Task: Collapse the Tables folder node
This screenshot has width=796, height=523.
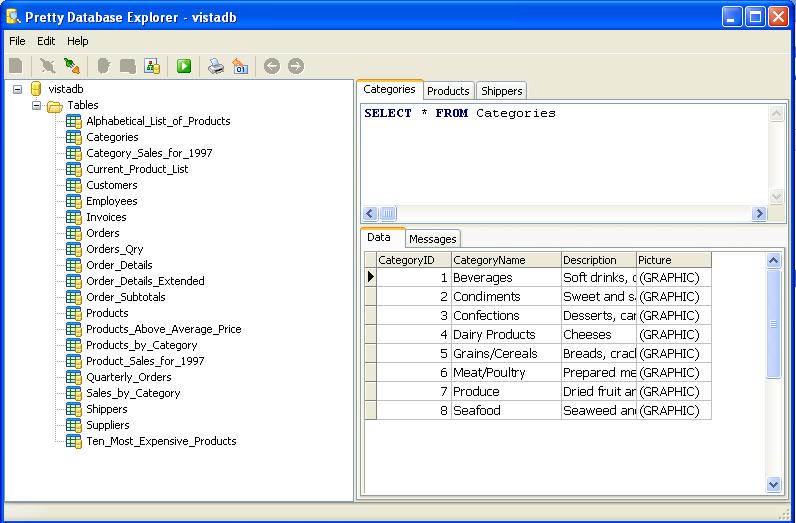Action: (36, 105)
